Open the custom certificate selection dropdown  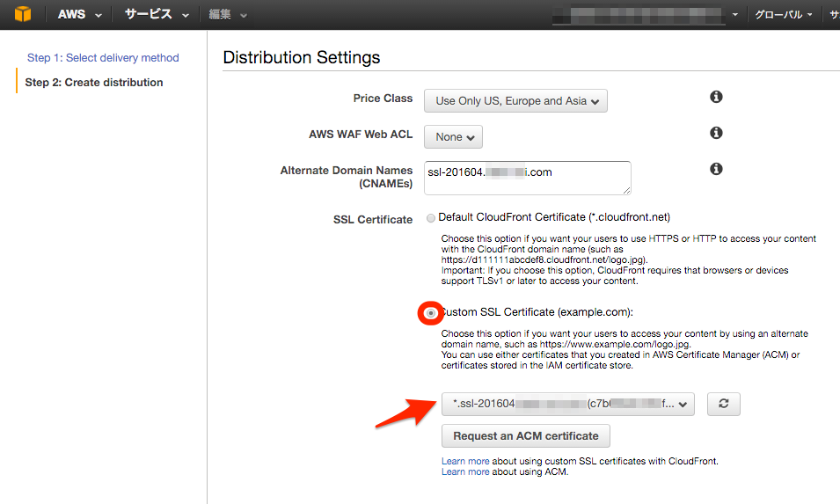coord(568,404)
